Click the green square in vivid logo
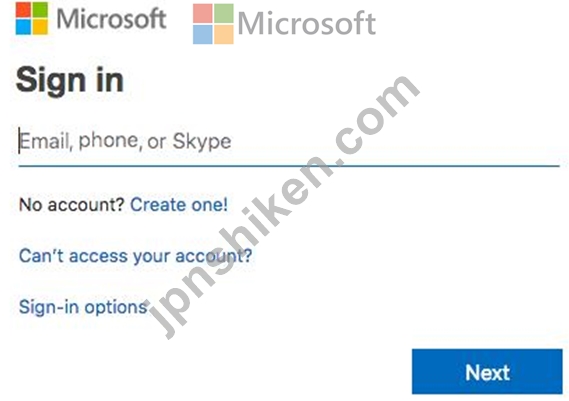The image size is (569, 401). coord(40,10)
